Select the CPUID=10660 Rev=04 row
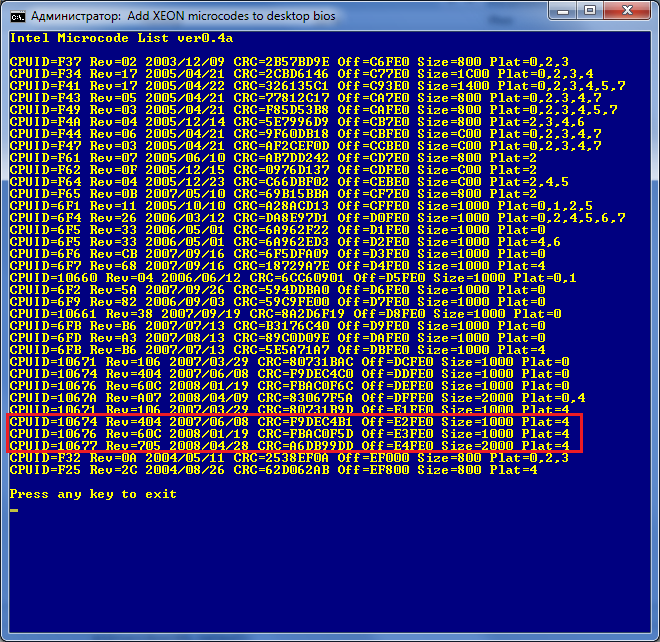The image size is (660, 642). 293,278
